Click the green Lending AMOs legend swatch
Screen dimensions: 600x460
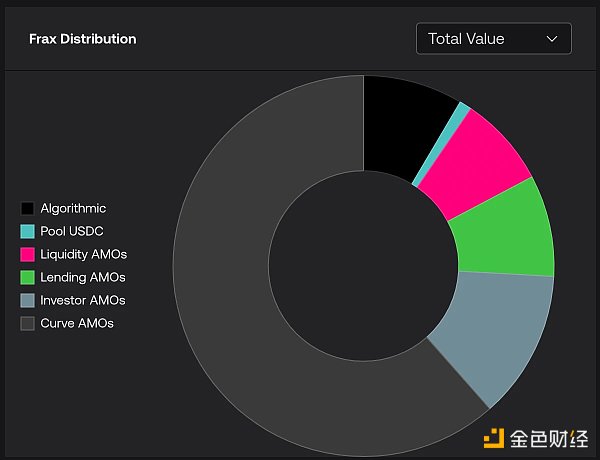pos(28,278)
